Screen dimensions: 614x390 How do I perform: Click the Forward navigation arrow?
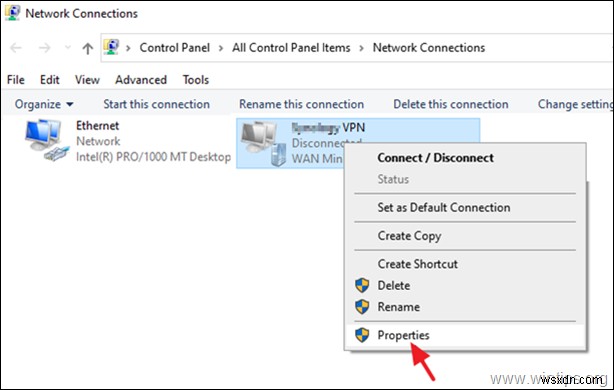coord(45,48)
